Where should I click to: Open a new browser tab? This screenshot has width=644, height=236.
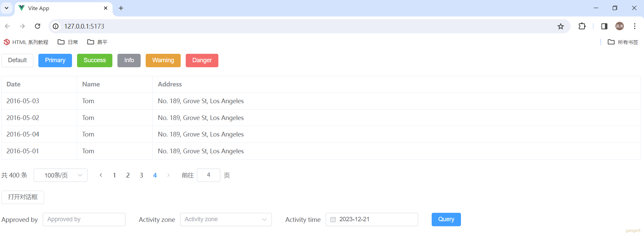pos(121,8)
